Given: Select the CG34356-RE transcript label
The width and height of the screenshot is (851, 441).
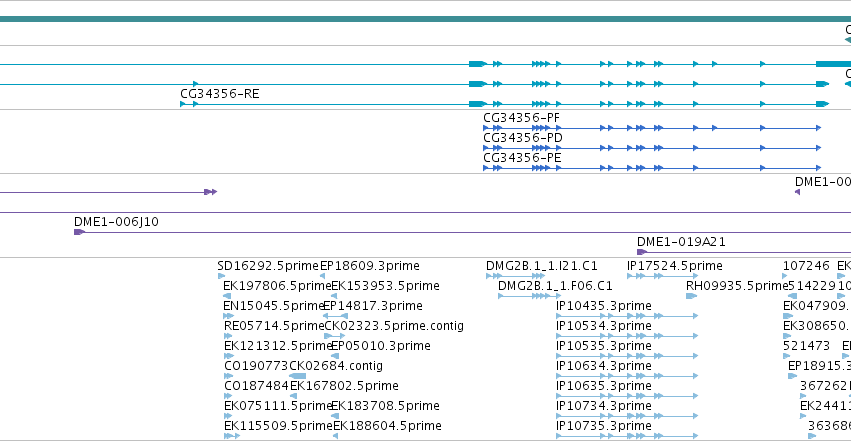Looking at the screenshot, I should tap(220, 94).
